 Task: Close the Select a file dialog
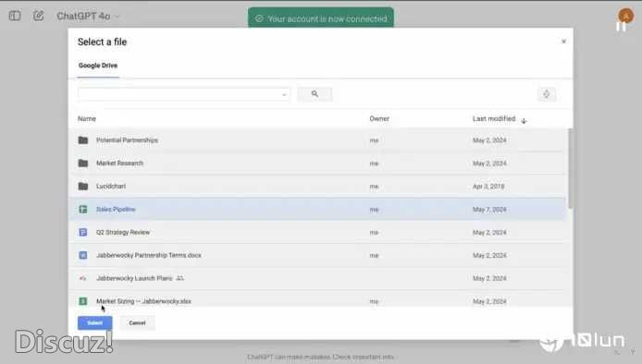[x=563, y=42]
